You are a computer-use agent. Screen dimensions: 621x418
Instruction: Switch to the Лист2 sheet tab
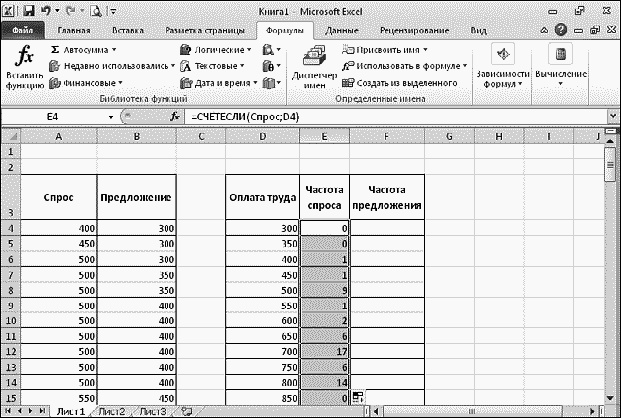(x=112, y=411)
